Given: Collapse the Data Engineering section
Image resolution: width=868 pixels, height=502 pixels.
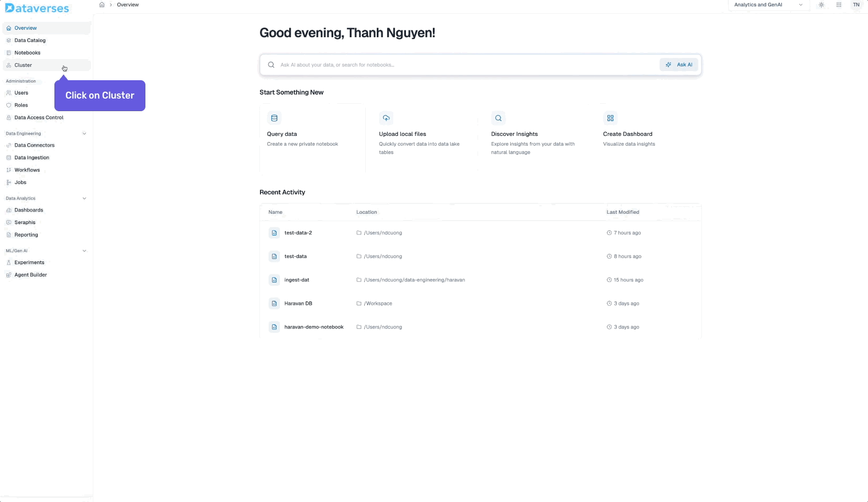Looking at the screenshot, I should (84, 134).
